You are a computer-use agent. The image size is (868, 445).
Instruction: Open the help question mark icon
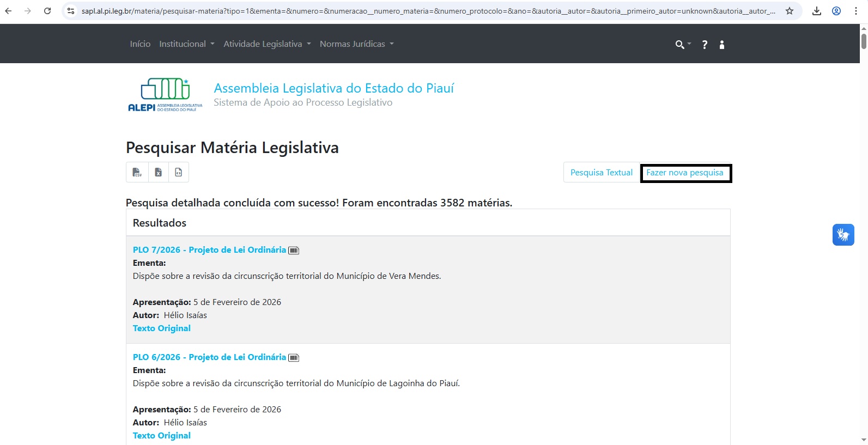705,45
